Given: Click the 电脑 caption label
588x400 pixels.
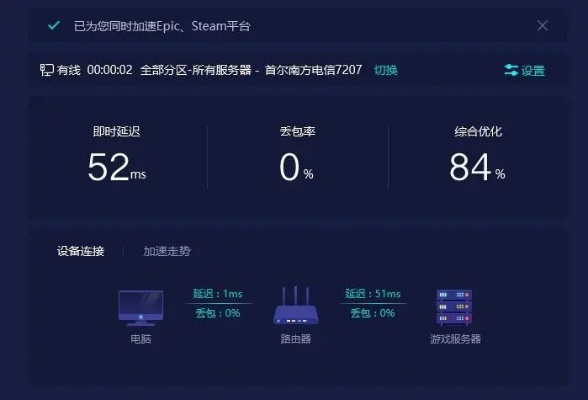Looking at the screenshot, I should 141,339.
